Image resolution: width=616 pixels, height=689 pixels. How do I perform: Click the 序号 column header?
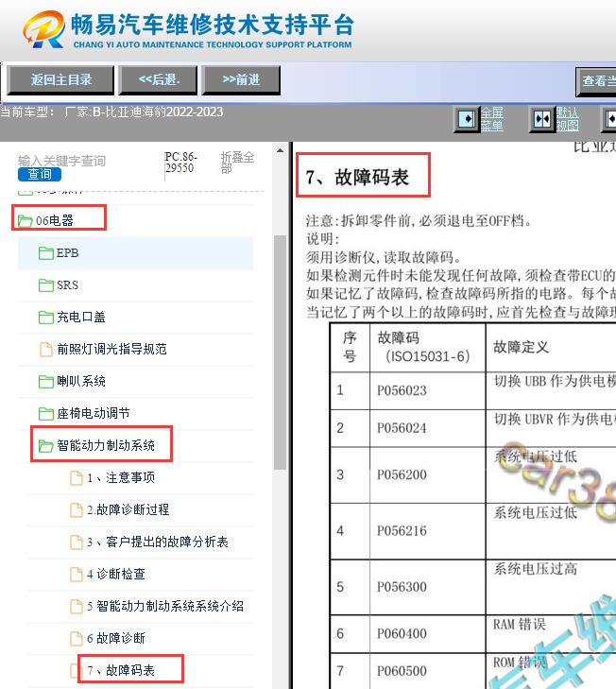pos(350,347)
